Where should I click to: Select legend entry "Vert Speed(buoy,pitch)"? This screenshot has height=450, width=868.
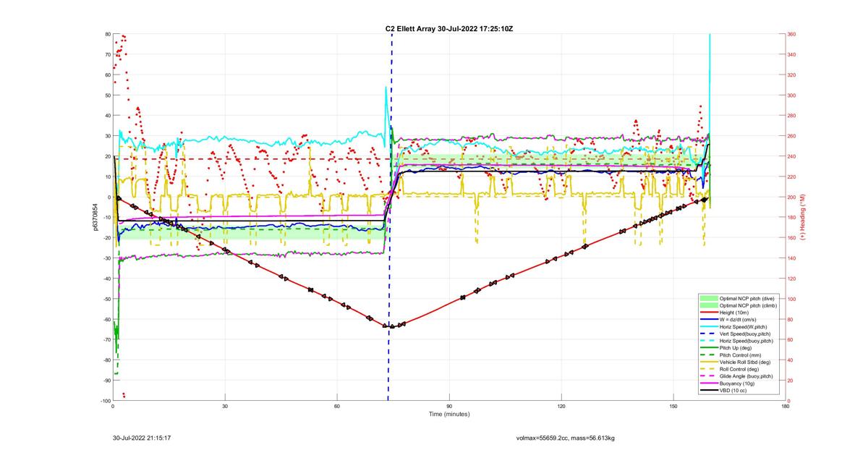pos(746,334)
